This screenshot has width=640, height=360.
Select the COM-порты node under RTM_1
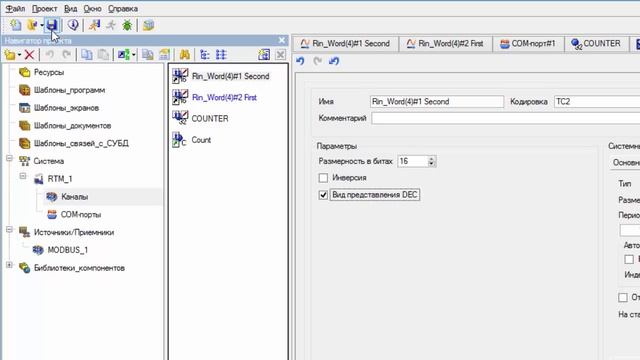coord(81,214)
